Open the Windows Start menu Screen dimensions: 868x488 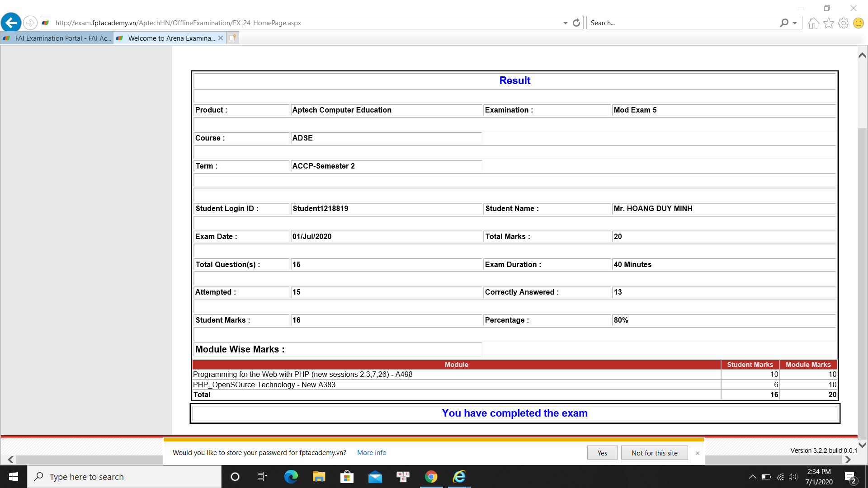click(14, 477)
